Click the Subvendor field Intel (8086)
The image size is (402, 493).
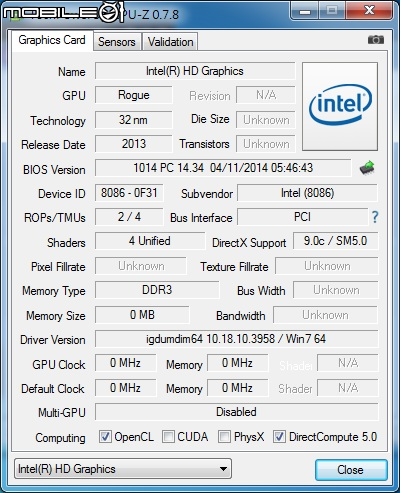point(307,193)
